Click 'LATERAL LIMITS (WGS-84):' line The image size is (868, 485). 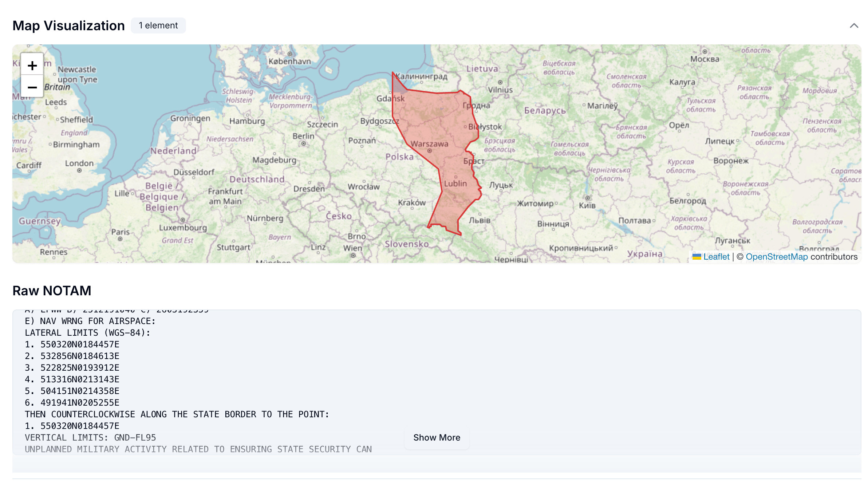[x=88, y=333]
